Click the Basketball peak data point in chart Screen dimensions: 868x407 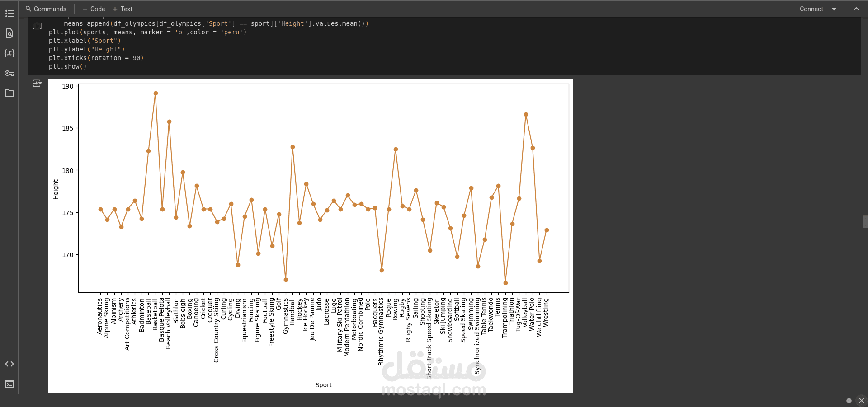[156, 94]
